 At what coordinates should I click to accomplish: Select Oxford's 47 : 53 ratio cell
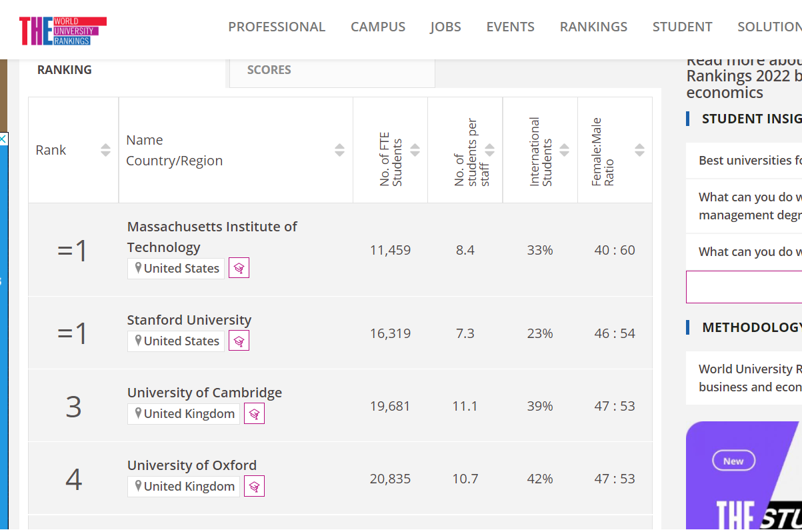pyautogui.click(x=615, y=479)
